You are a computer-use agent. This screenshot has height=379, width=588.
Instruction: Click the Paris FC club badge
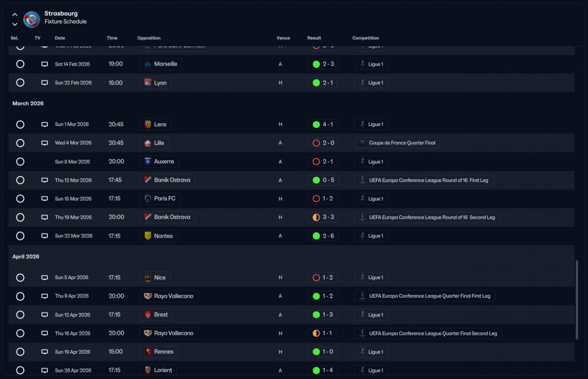(x=148, y=199)
